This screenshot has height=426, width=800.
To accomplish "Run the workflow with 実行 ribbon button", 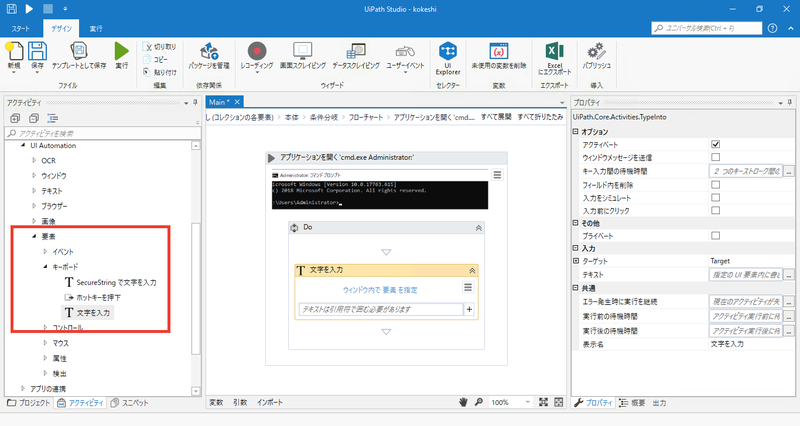I will [x=121, y=56].
